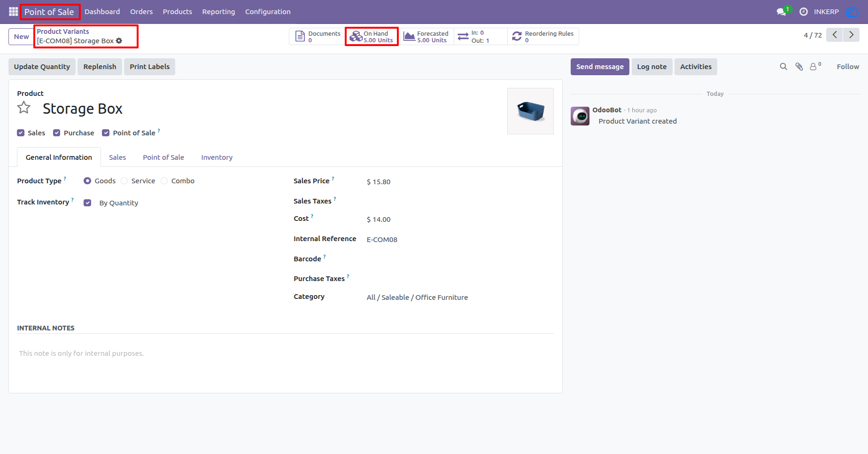This screenshot has height=454, width=868.
Task: Click the Print Labels button
Action: 149,67
